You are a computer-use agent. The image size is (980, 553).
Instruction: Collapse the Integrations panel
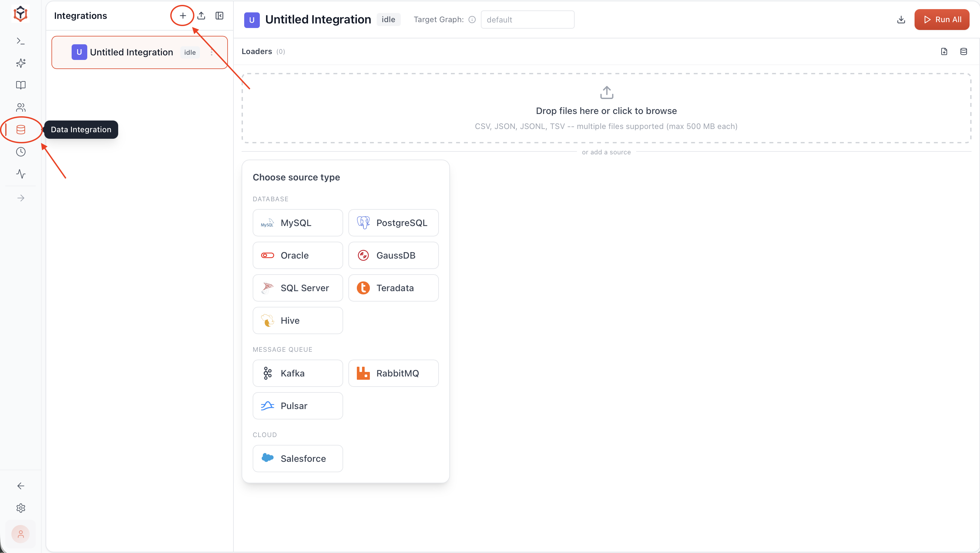(x=219, y=16)
